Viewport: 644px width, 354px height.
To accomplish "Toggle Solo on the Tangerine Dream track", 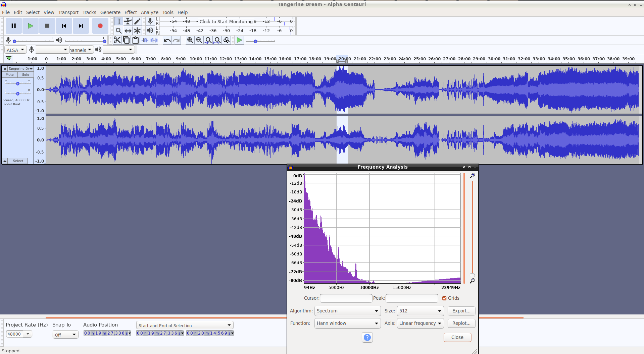I will (x=26, y=75).
